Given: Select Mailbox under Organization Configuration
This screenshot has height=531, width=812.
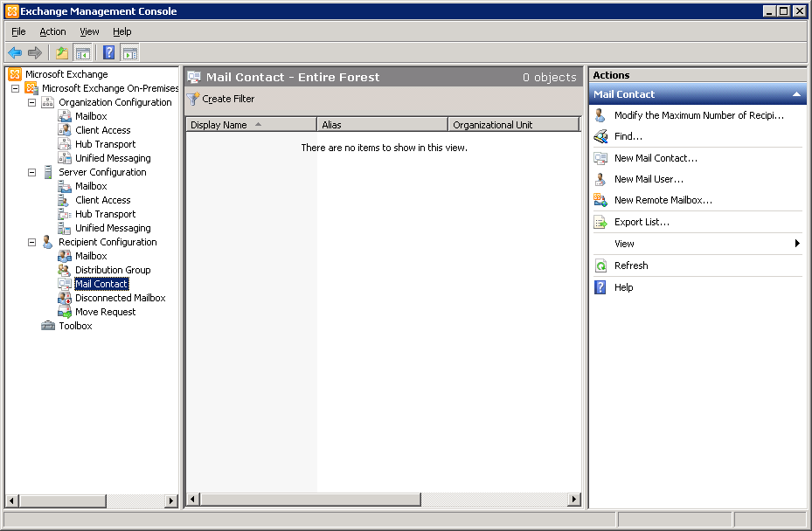Looking at the screenshot, I should (x=91, y=116).
